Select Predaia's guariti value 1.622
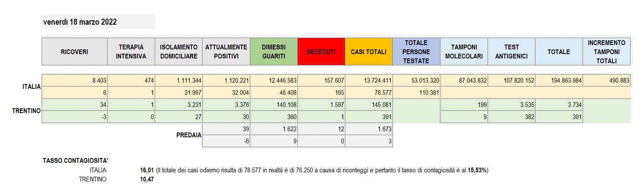Image resolution: width=644 pixels, height=194 pixels. click(274, 129)
